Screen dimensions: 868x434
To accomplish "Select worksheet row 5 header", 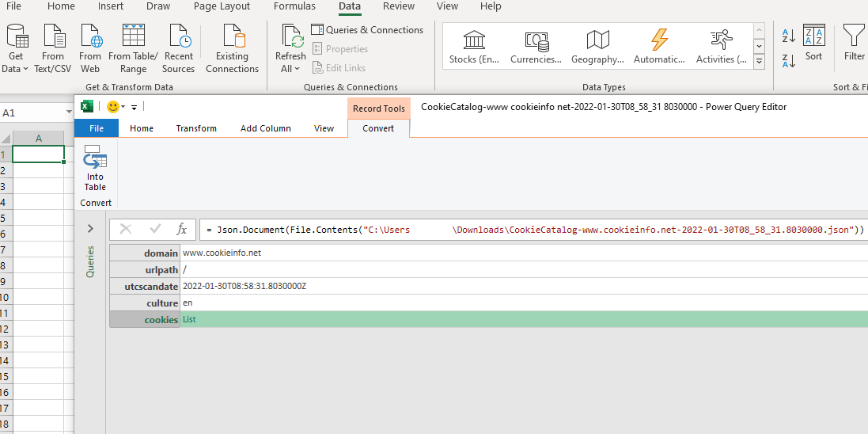I will [x=5, y=219].
